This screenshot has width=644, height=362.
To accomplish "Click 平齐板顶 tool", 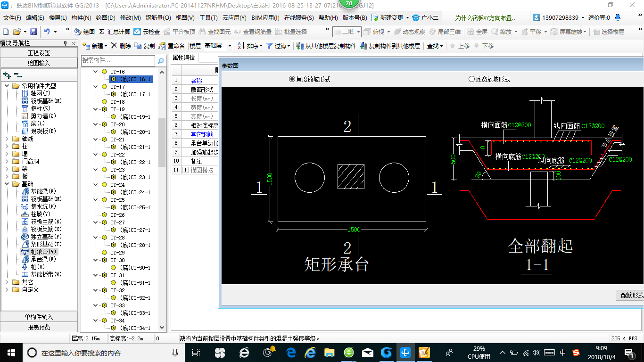I will tap(180, 32).
